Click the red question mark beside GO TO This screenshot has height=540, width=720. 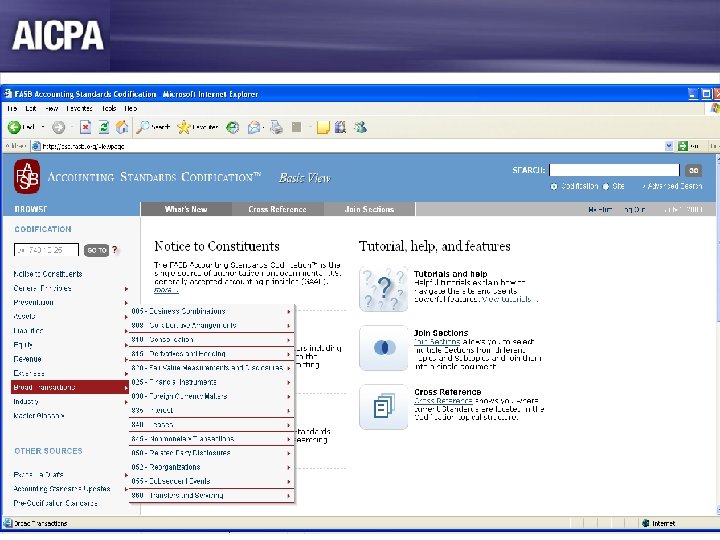[x=115, y=250]
